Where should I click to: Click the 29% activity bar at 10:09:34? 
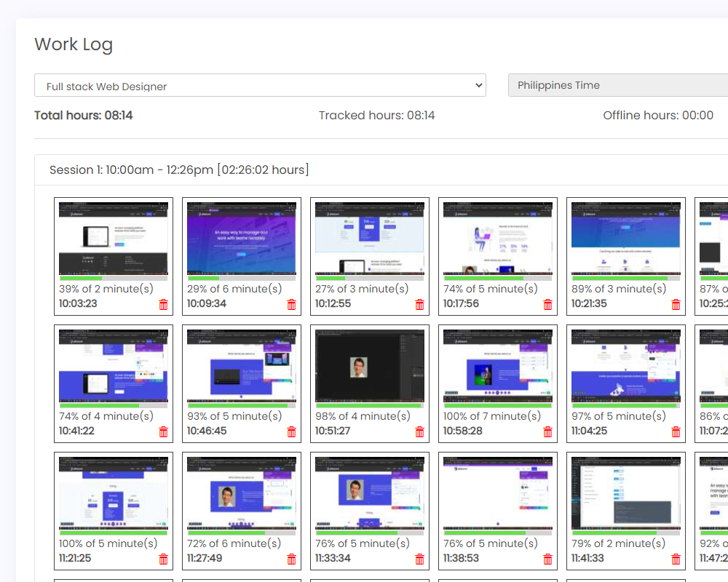(242, 278)
